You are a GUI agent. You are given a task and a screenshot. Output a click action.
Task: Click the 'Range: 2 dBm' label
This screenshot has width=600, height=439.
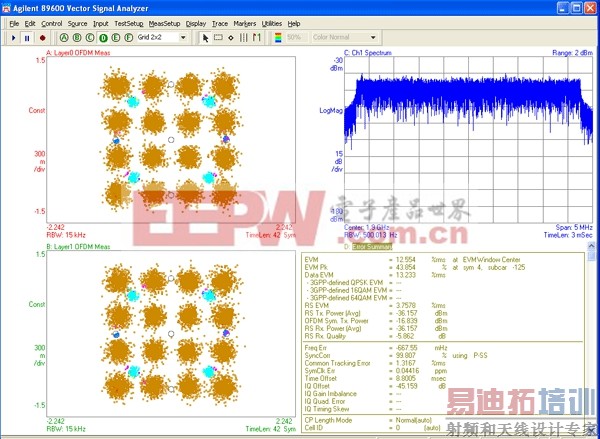point(572,53)
